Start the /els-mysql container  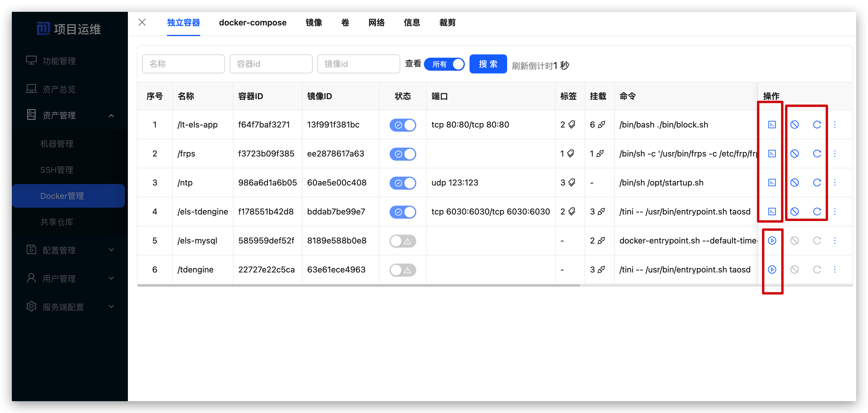click(x=771, y=241)
